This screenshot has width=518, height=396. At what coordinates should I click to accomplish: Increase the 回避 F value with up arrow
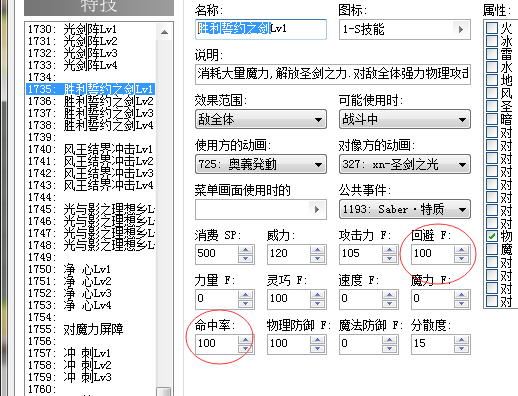(x=462, y=250)
